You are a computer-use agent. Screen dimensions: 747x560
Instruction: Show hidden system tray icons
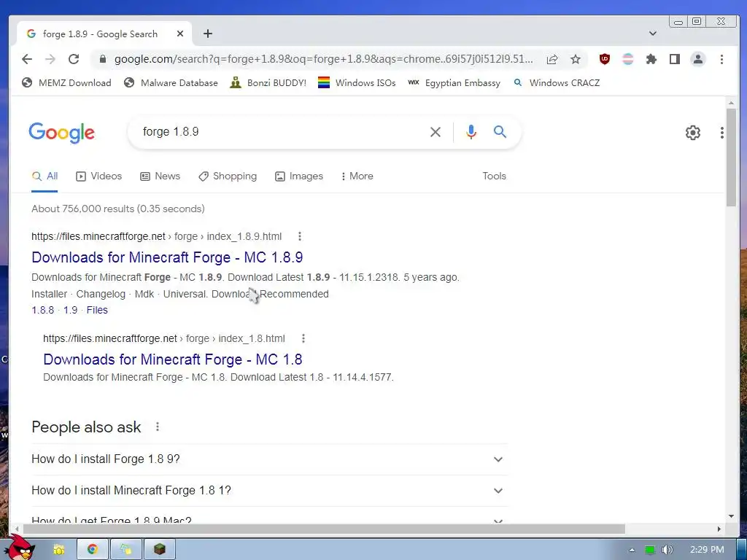632,550
